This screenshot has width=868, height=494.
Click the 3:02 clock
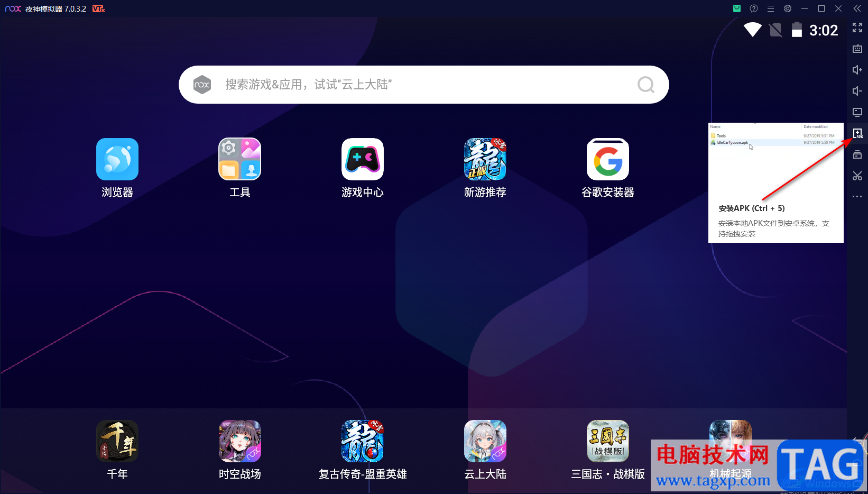[x=824, y=30]
